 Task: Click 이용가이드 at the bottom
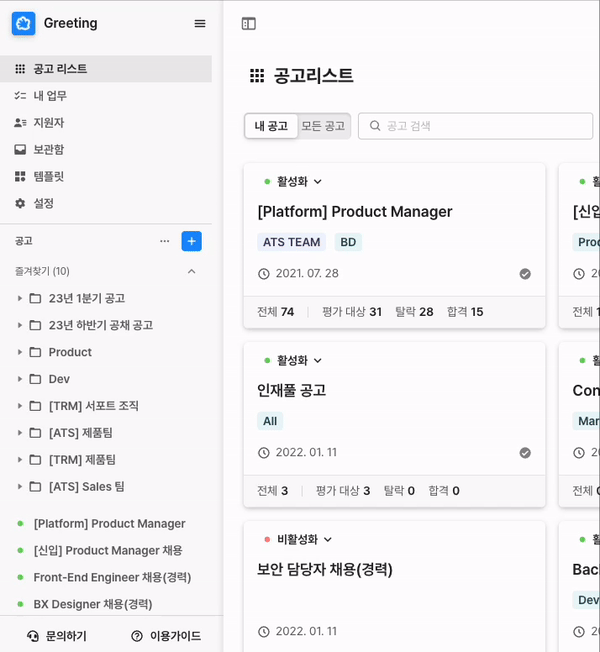[166, 636]
